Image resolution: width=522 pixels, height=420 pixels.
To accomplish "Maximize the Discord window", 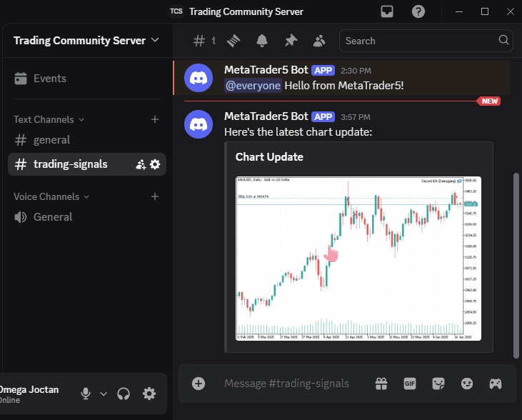I will coord(485,11).
